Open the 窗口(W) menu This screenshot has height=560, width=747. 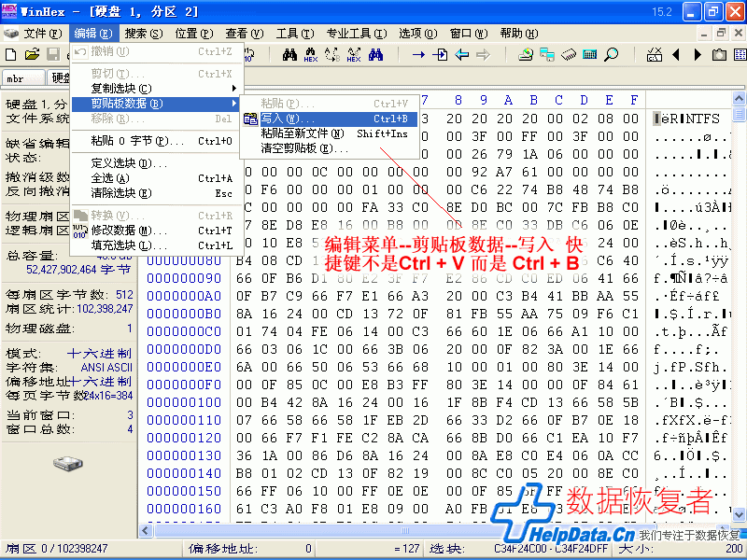tap(469, 34)
